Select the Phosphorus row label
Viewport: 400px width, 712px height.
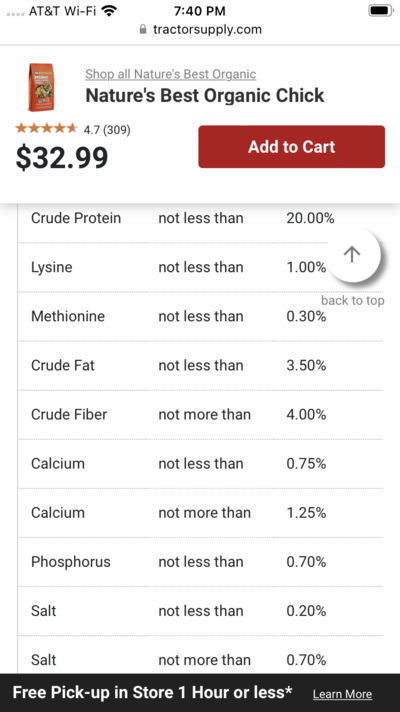click(71, 562)
